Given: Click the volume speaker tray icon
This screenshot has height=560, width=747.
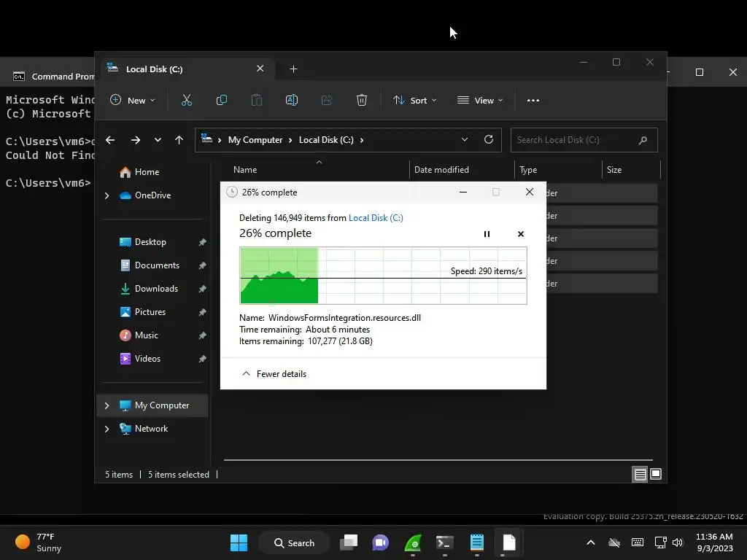Looking at the screenshot, I should click(x=678, y=542).
